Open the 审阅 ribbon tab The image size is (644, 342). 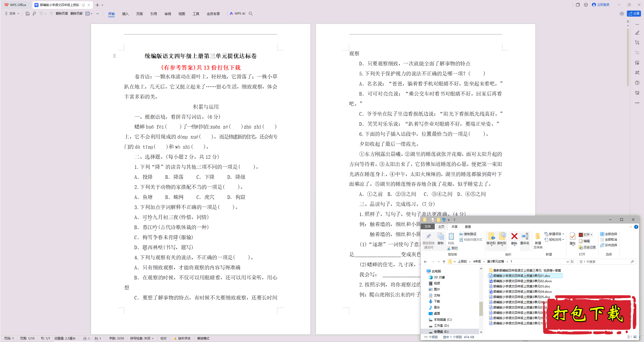click(x=168, y=14)
